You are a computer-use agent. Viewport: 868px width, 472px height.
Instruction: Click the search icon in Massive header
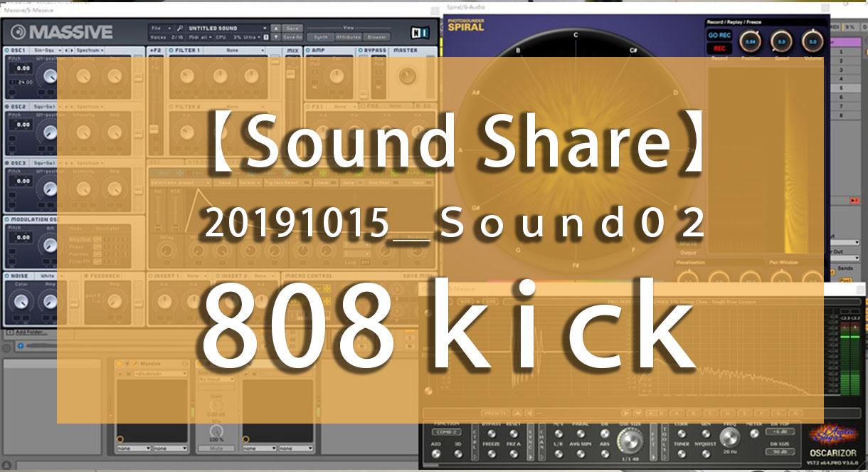[x=179, y=28]
